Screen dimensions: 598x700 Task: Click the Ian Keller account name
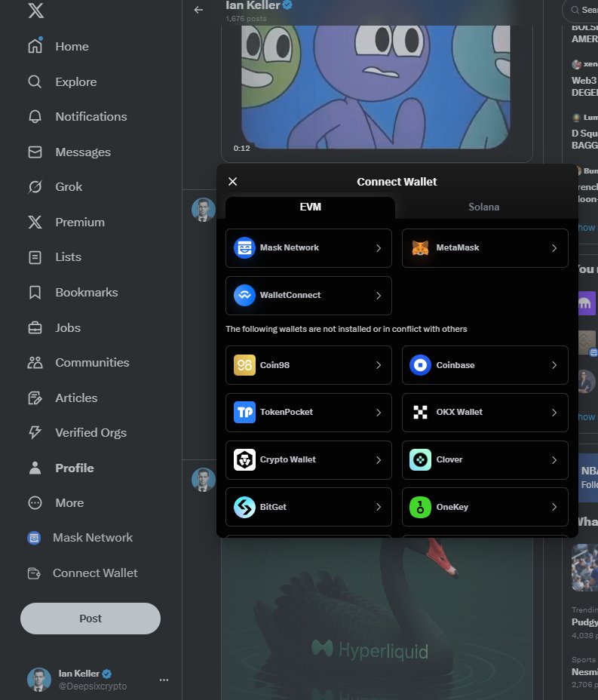(x=78, y=674)
